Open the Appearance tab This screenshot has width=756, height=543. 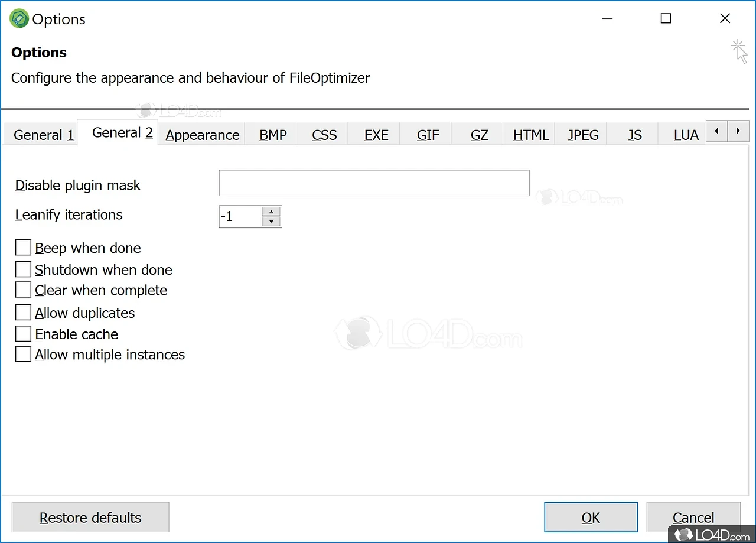[x=202, y=135]
